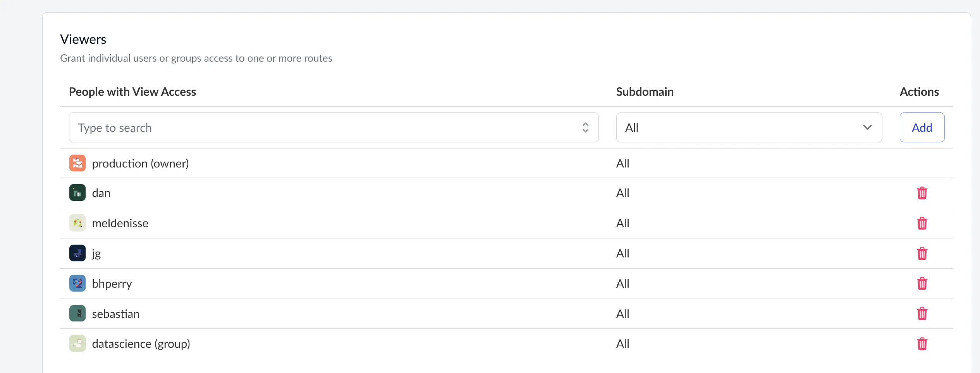
Task: Click sebastian's avatar icon
Action: pyautogui.click(x=77, y=314)
